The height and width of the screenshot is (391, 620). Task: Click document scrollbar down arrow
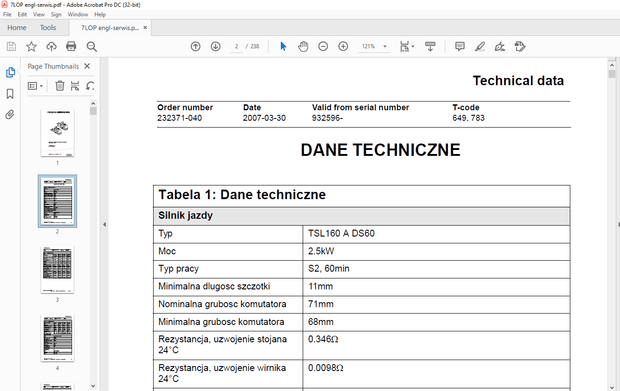pyautogui.click(x=612, y=387)
